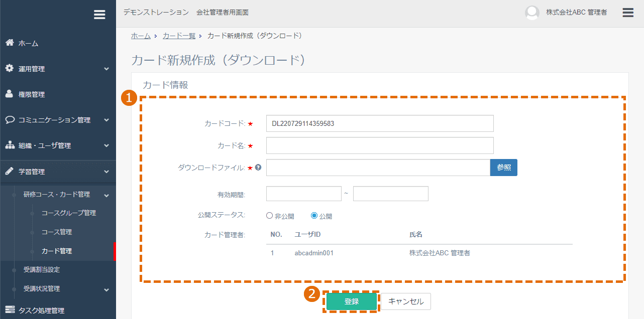Click the person icon for 権限管理

click(10, 94)
